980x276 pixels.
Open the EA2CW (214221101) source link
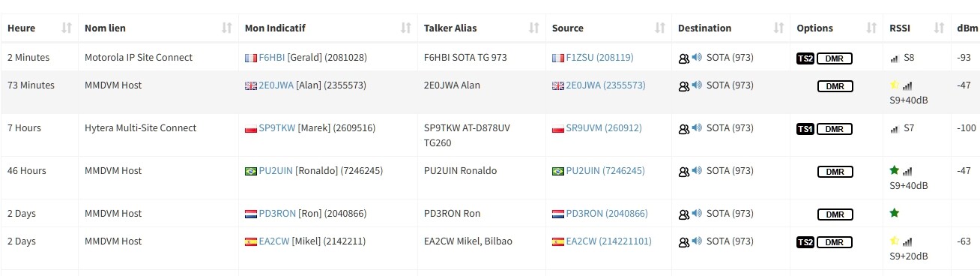tap(609, 241)
